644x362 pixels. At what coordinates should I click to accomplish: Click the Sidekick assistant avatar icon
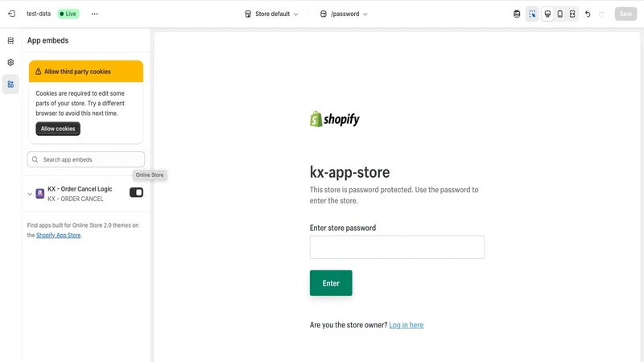tap(517, 14)
